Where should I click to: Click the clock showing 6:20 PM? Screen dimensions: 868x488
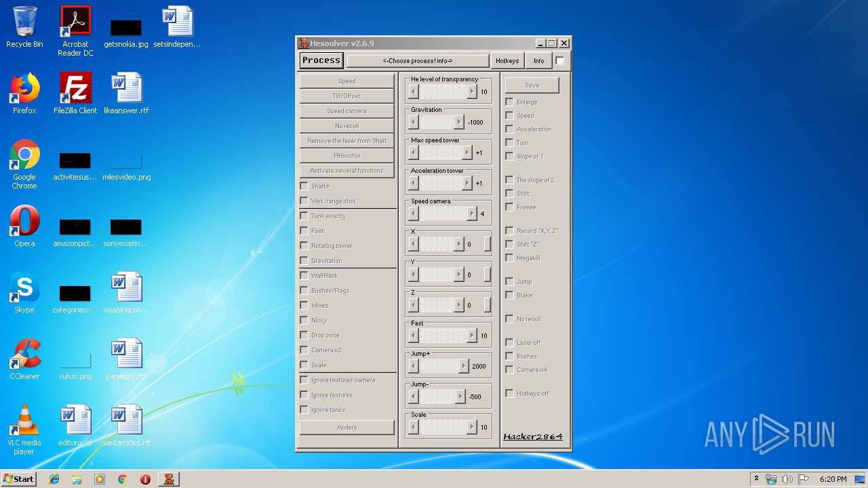coord(833,479)
